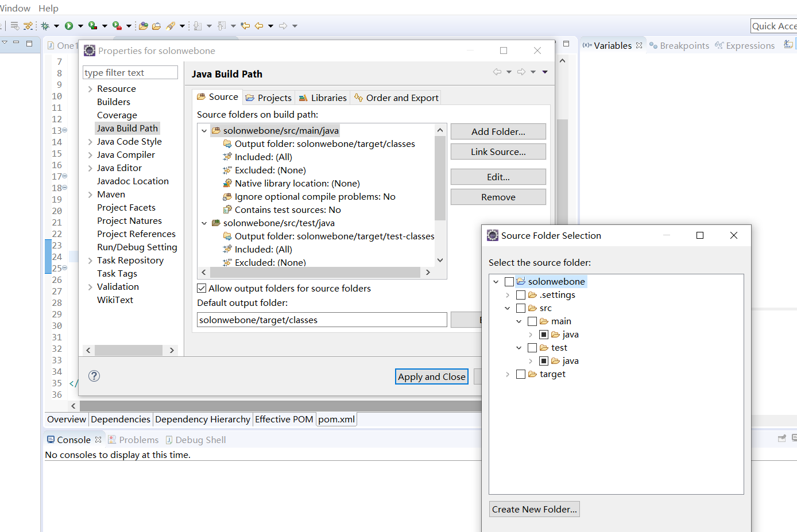Click the Open Task folder toolbar icon

156,26
